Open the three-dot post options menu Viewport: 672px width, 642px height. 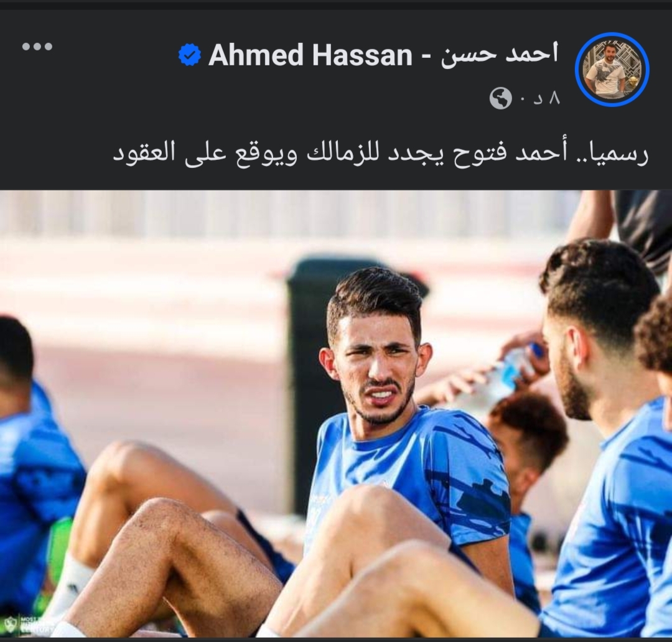pos(37,46)
